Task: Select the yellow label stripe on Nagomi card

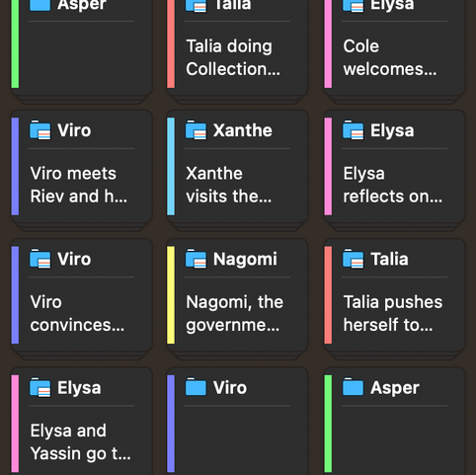Action: coord(171,295)
